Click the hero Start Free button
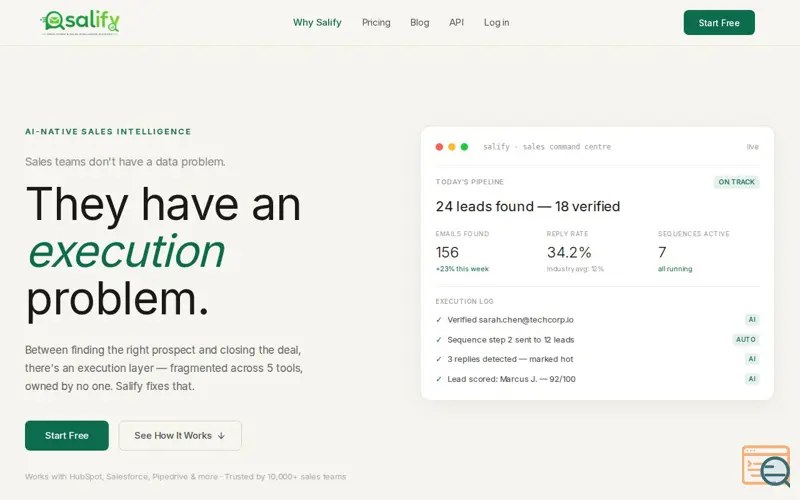The image size is (800, 500). pos(67,435)
